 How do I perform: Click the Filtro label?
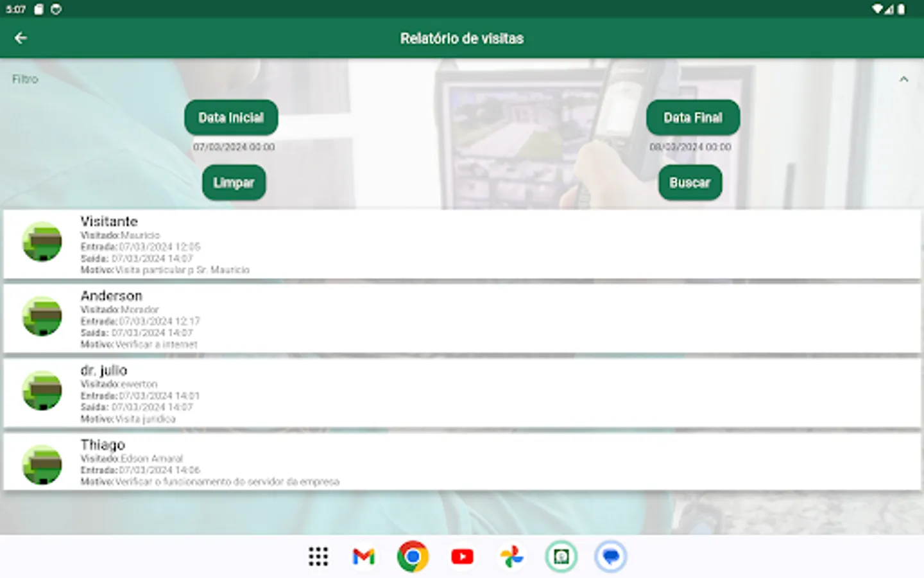(25, 79)
